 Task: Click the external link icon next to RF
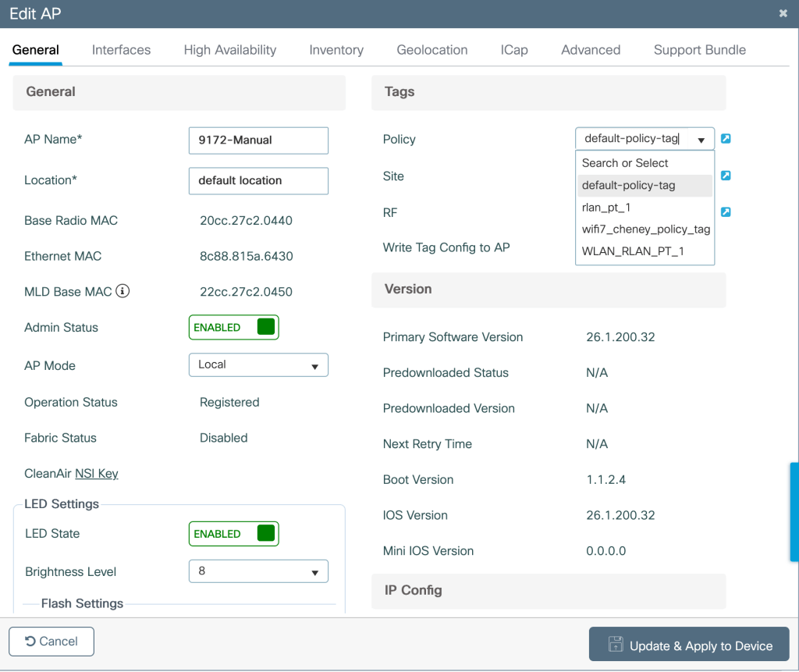pyautogui.click(x=726, y=212)
